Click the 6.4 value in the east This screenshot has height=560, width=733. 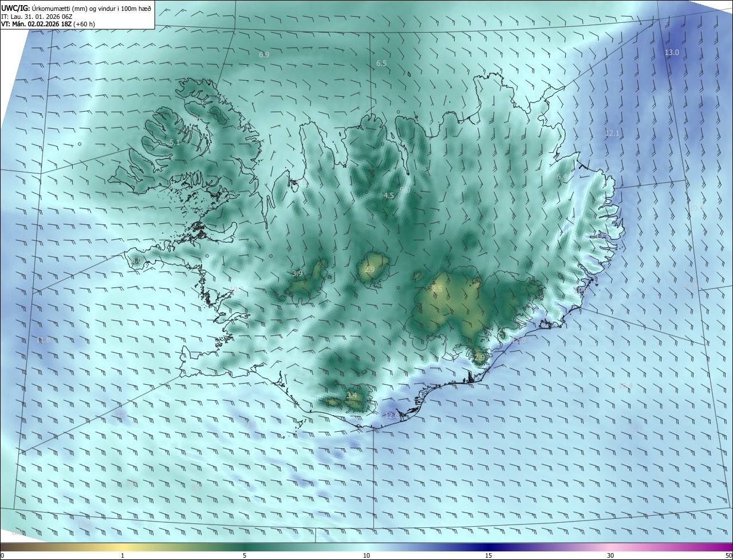click(x=562, y=177)
